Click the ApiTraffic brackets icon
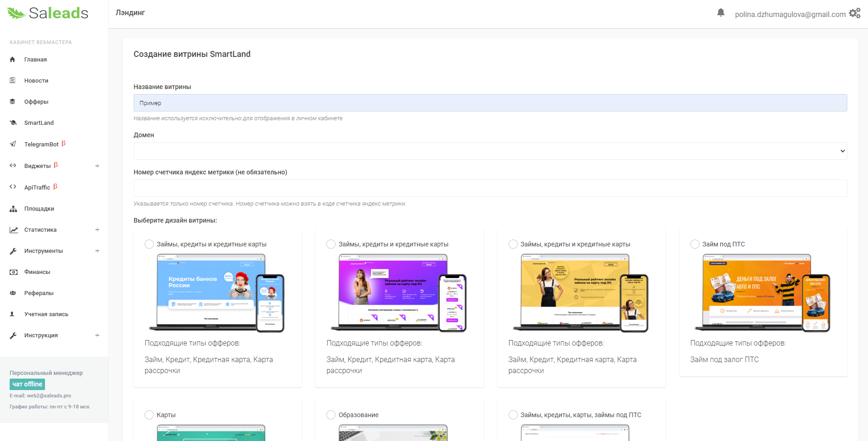The image size is (868, 441). pyautogui.click(x=13, y=187)
